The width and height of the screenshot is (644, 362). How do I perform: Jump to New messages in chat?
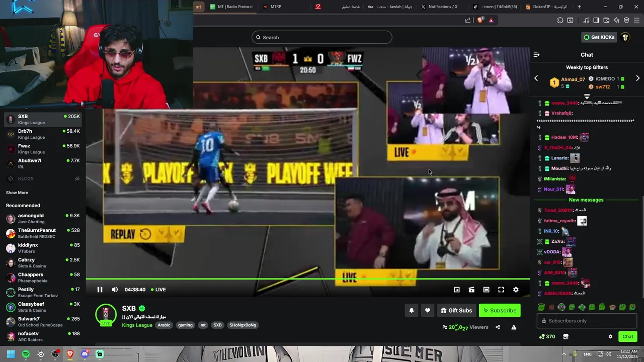tap(586, 200)
